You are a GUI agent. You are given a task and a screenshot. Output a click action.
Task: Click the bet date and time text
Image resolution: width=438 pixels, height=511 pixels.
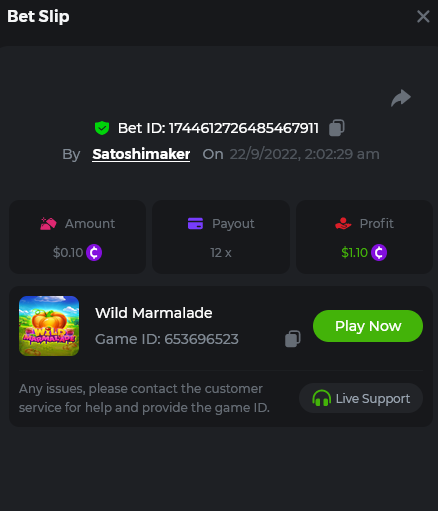click(x=304, y=154)
